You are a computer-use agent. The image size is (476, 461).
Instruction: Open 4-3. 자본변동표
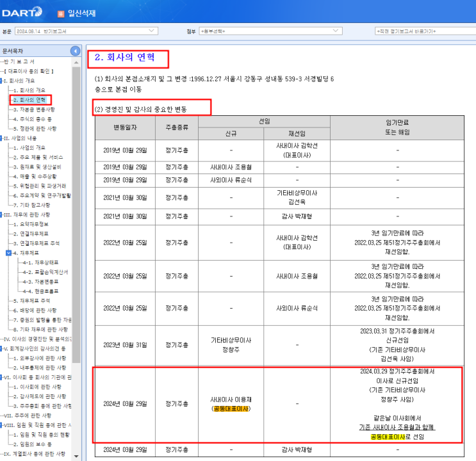pyautogui.click(x=40, y=282)
